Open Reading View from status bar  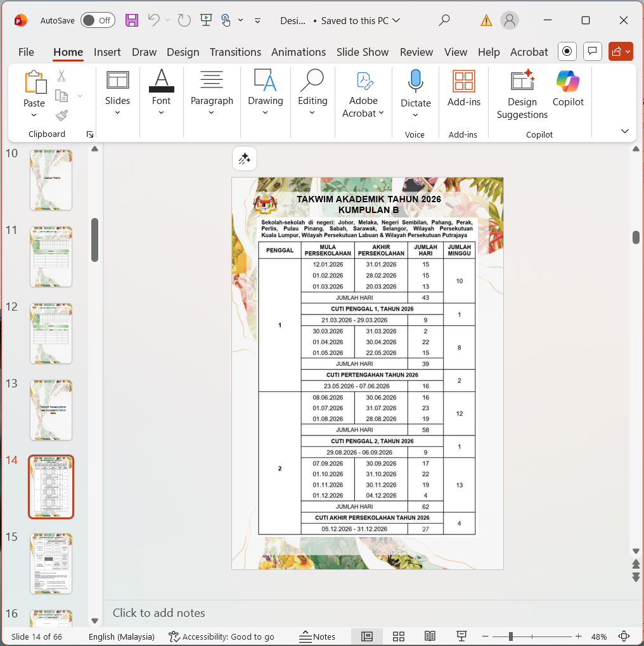tap(430, 636)
